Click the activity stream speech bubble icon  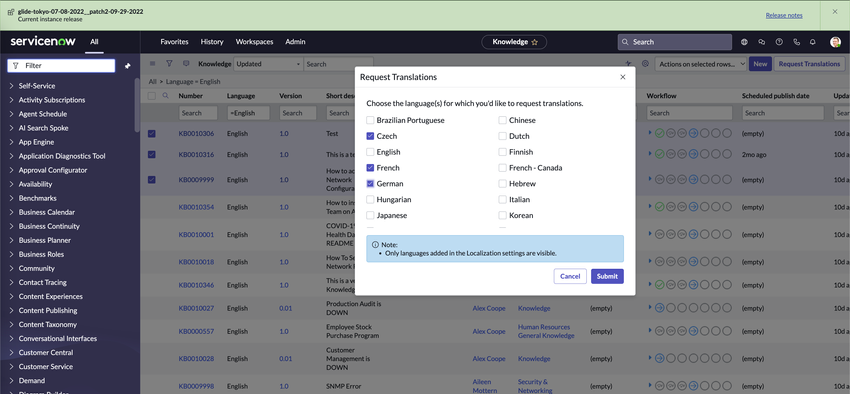click(x=186, y=63)
